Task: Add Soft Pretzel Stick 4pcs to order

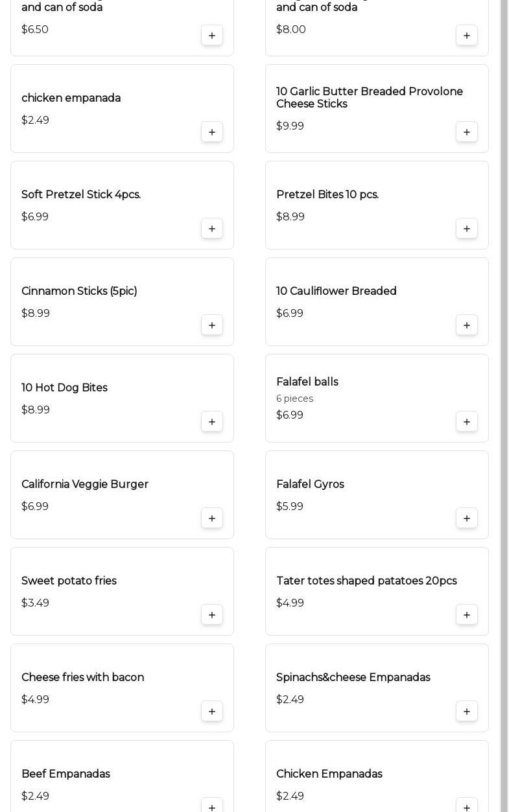Action: pos(212,229)
